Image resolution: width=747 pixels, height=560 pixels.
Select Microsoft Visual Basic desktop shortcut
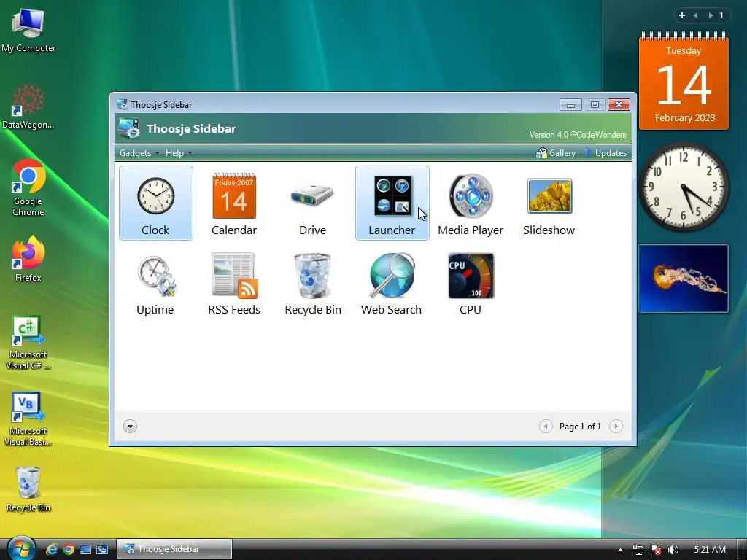click(28, 419)
